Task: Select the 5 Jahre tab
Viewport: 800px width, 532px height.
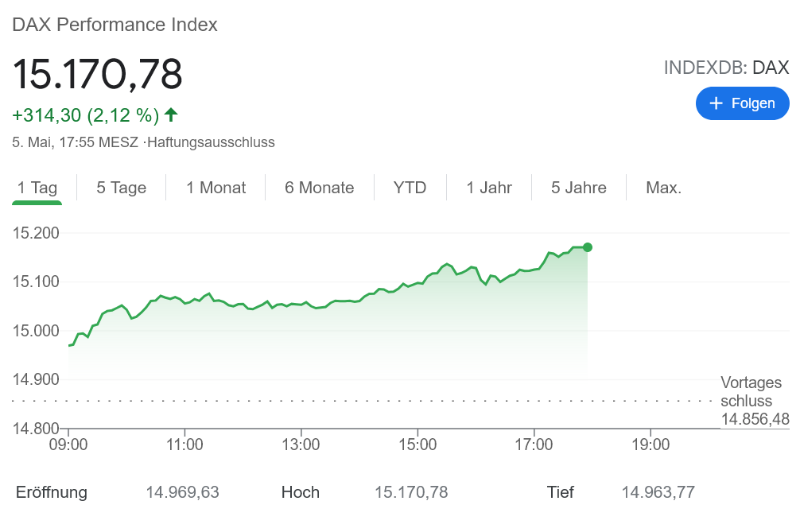Action: pyautogui.click(x=579, y=188)
